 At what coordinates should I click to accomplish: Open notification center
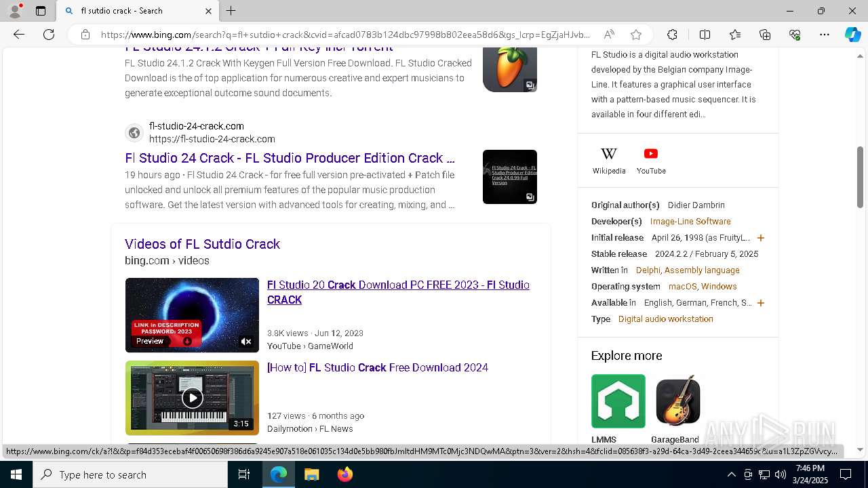[x=846, y=474]
